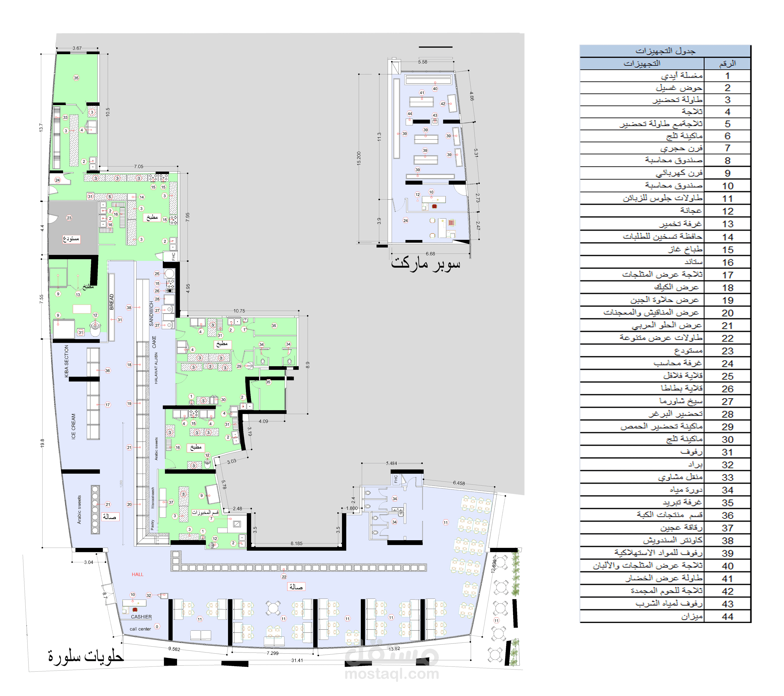Click the 'قلاية بطاطا' table cell
The width and height of the screenshot is (784, 696).
[682, 388]
